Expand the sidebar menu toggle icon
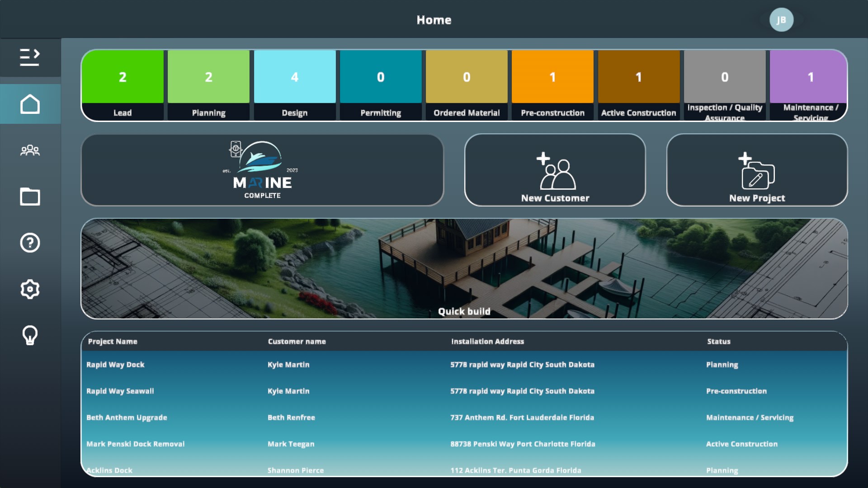Image resolution: width=868 pixels, height=488 pixels. click(x=30, y=57)
